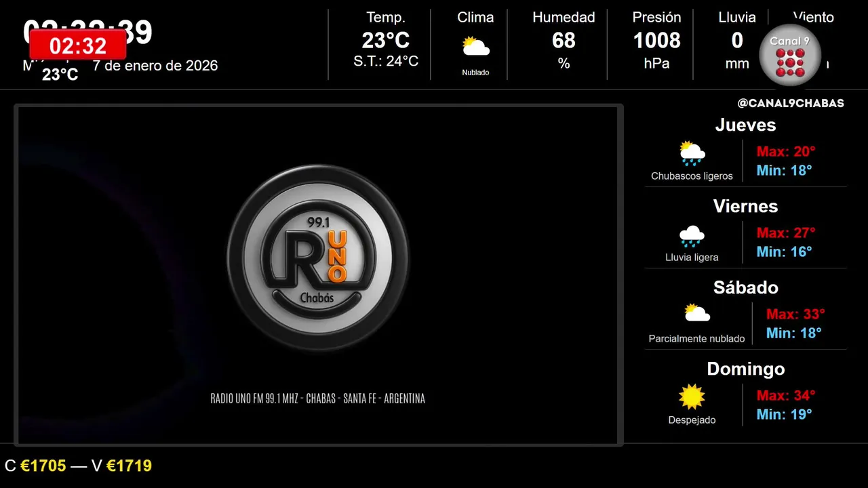Select the Domingo forecast heading
The height and width of the screenshot is (488, 868).
745,369
